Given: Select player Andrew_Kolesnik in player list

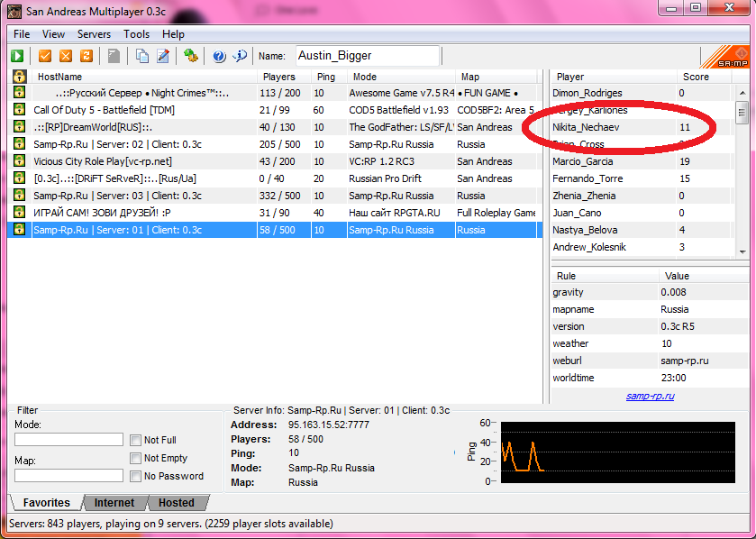Looking at the screenshot, I should pos(643,247).
